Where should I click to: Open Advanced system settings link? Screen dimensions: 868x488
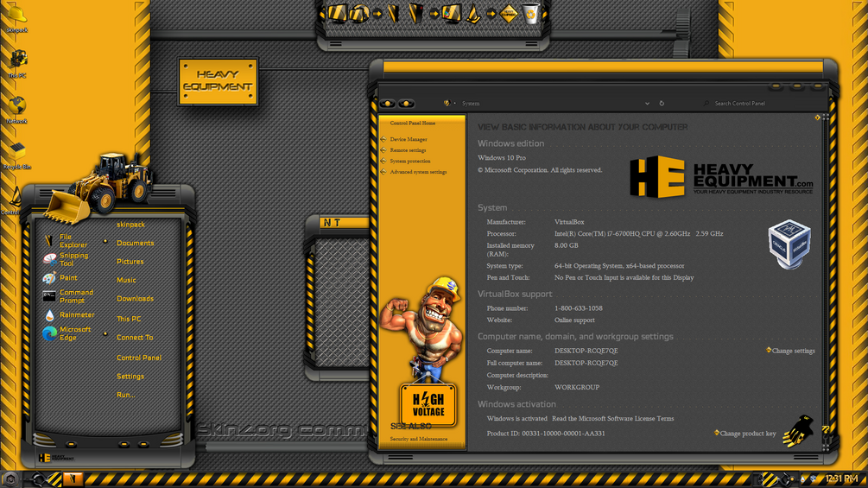click(x=418, y=172)
